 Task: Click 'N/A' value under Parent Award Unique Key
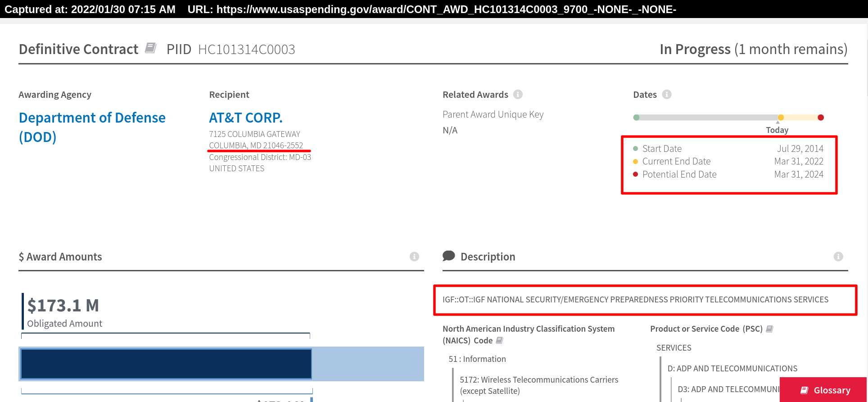click(450, 130)
